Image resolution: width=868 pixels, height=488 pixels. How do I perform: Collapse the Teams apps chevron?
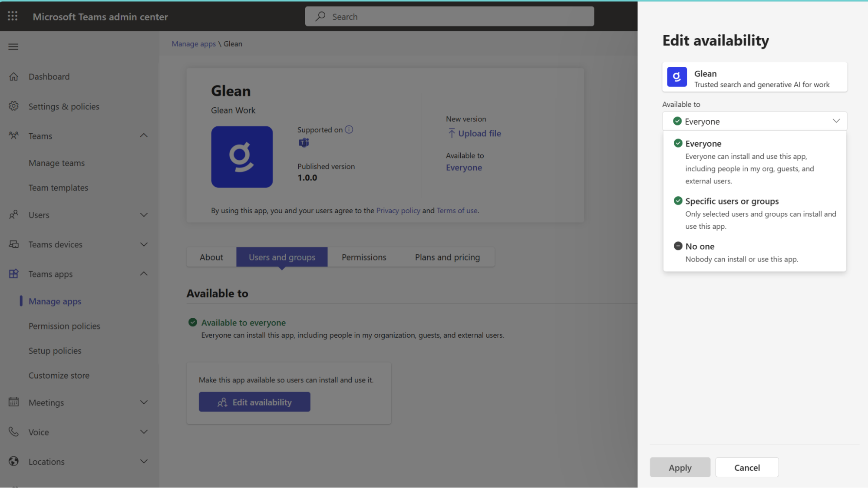coord(144,274)
